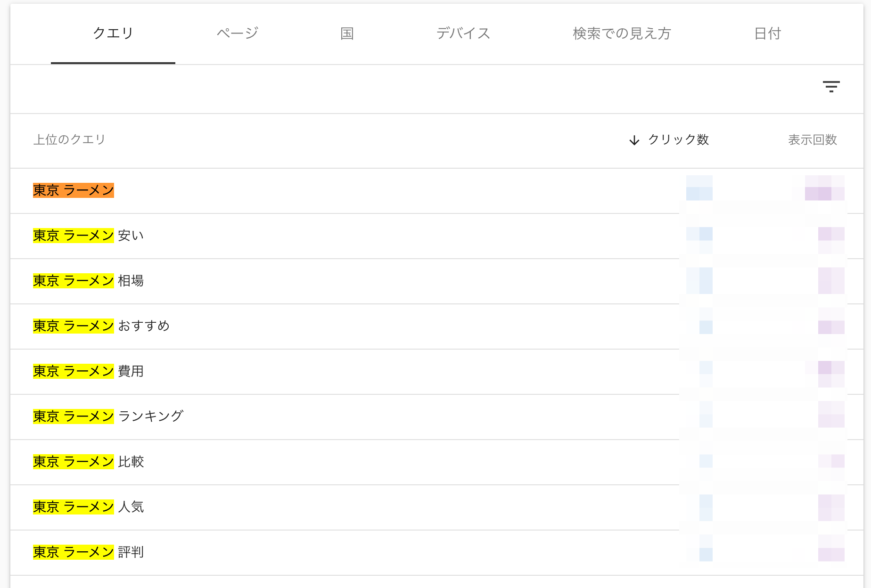Image resolution: width=871 pixels, height=588 pixels.
Task: Open the 国 tab
Action: pyautogui.click(x=347, y=33)
